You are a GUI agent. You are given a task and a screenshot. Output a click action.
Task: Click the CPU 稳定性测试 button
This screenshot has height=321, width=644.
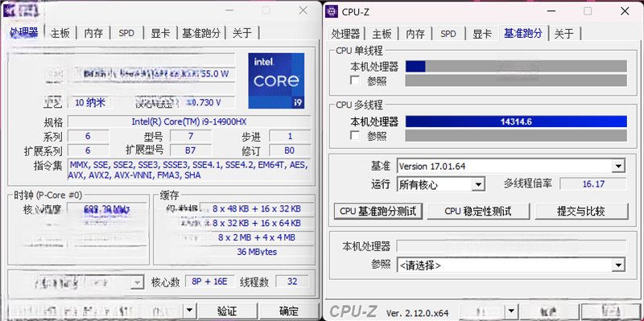click(478, 212)
